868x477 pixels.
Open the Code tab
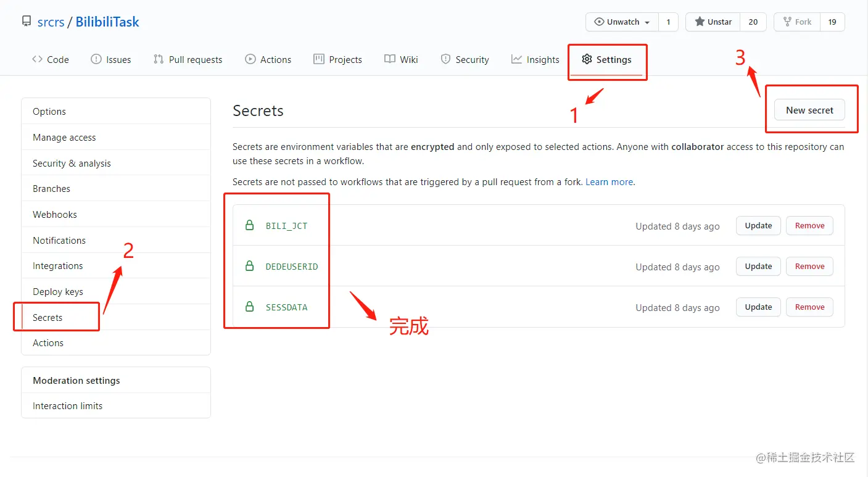[x=50, y=59]
